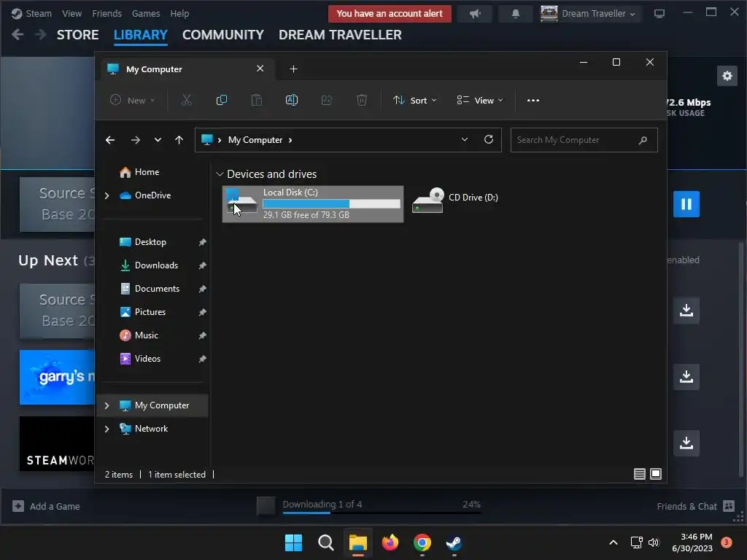Switch to the STORE tab

[77, 35]
